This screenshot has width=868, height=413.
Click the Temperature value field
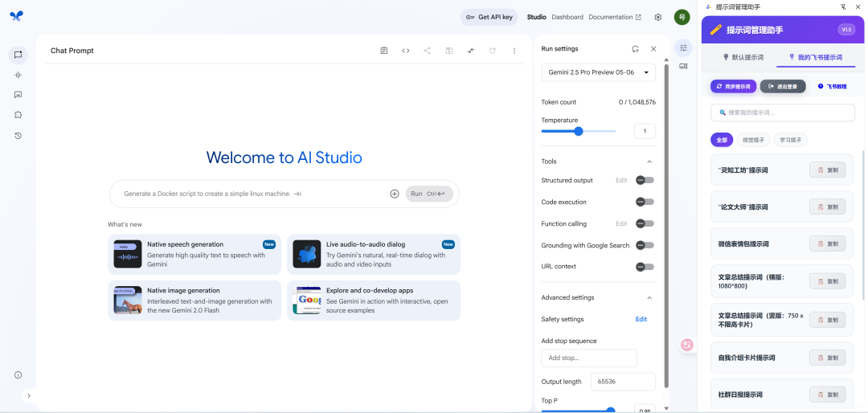pyautogui.click(x=645, y=131)
